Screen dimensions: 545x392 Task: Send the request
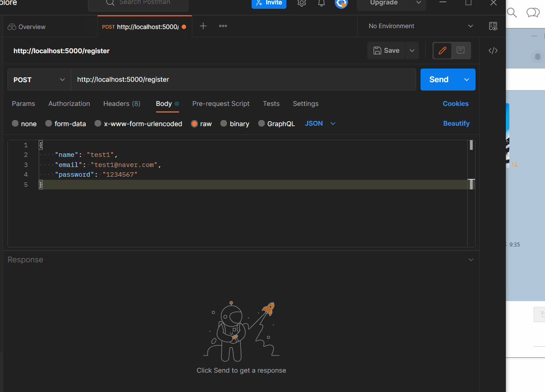click(439, 80)
